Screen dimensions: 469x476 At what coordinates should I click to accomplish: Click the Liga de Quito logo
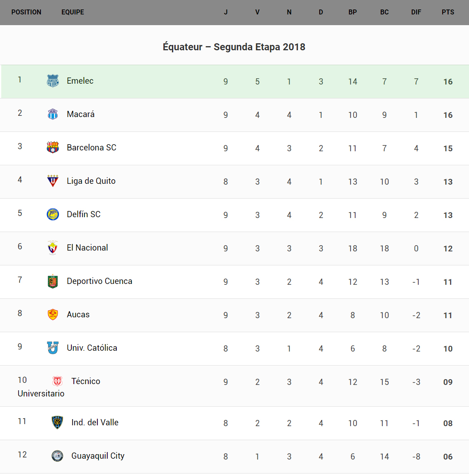pos(53,181)
